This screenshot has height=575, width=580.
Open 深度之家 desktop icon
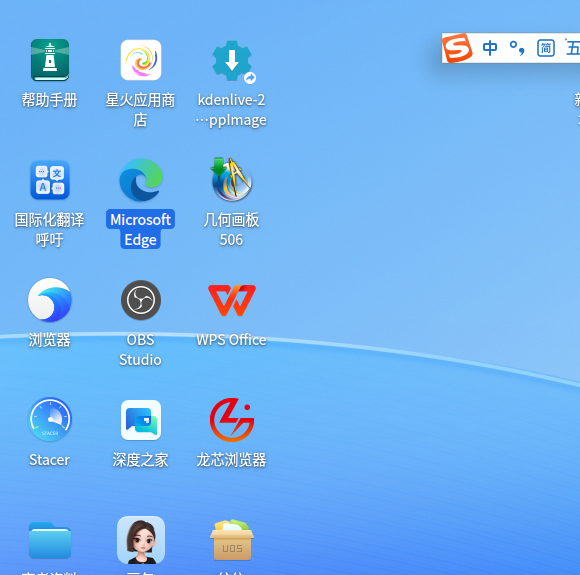(141, 420)
